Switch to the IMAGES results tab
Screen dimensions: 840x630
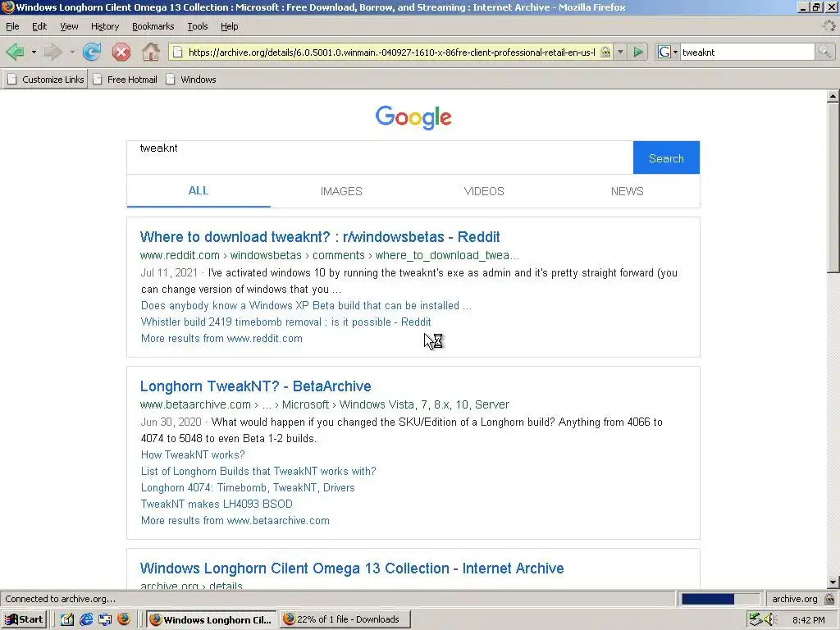(x=341, y=191)
